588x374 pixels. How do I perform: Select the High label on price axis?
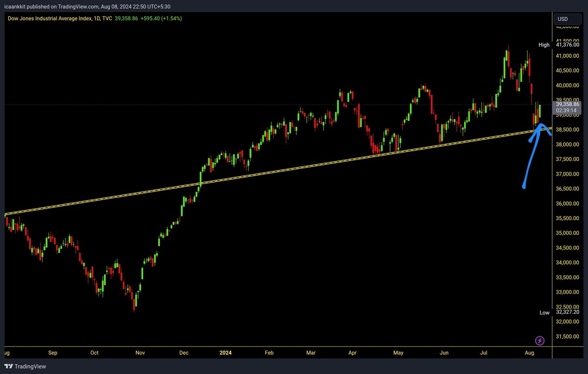(x=544, y=45)
